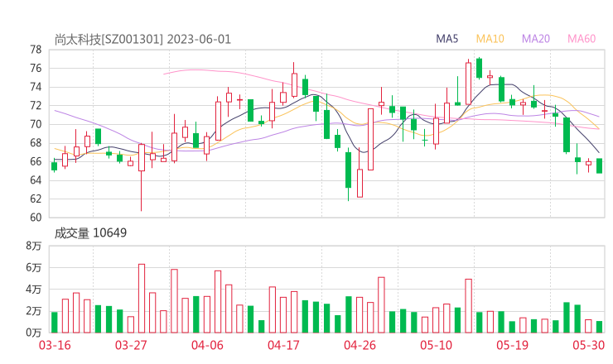Click the MA5 legend label

coord(446,39)
